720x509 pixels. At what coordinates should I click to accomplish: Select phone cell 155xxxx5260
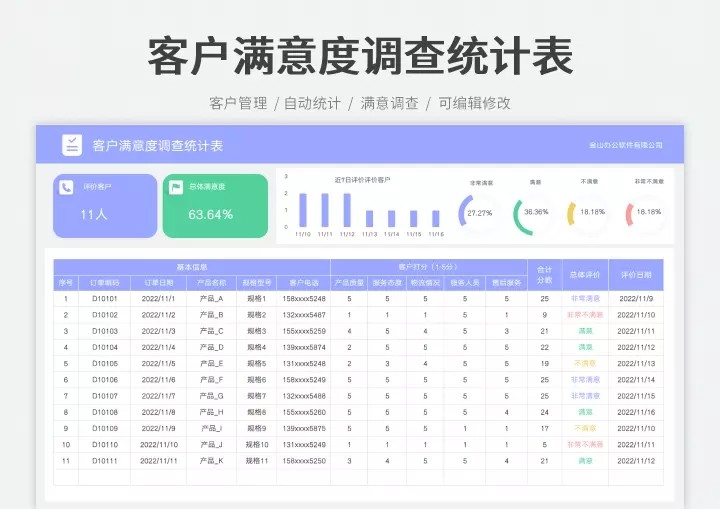pyautogui.click(x=304, y=412)
